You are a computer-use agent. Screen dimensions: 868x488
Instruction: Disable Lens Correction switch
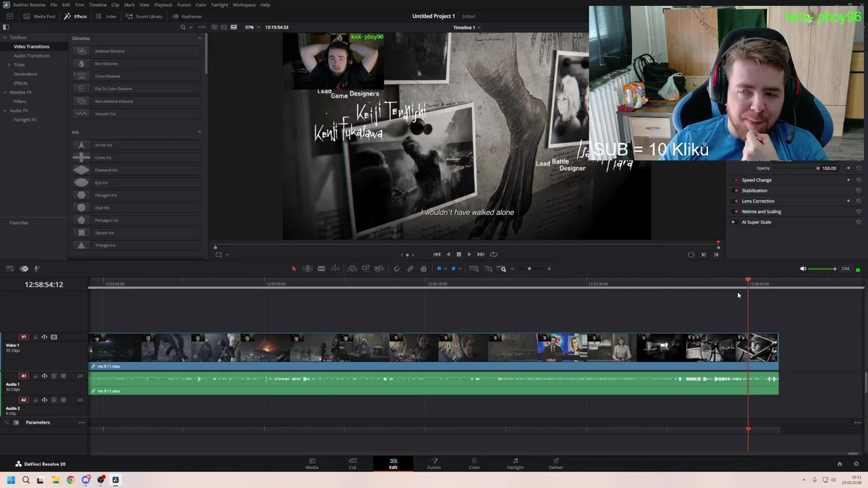click(736, 201)
